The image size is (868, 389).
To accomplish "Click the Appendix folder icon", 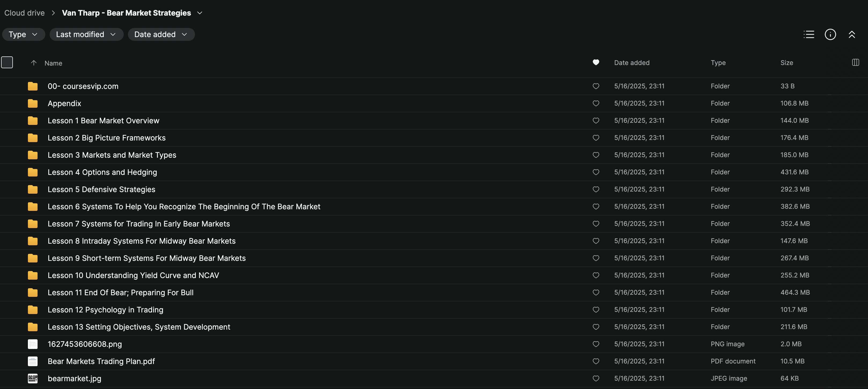I will 33,104.
